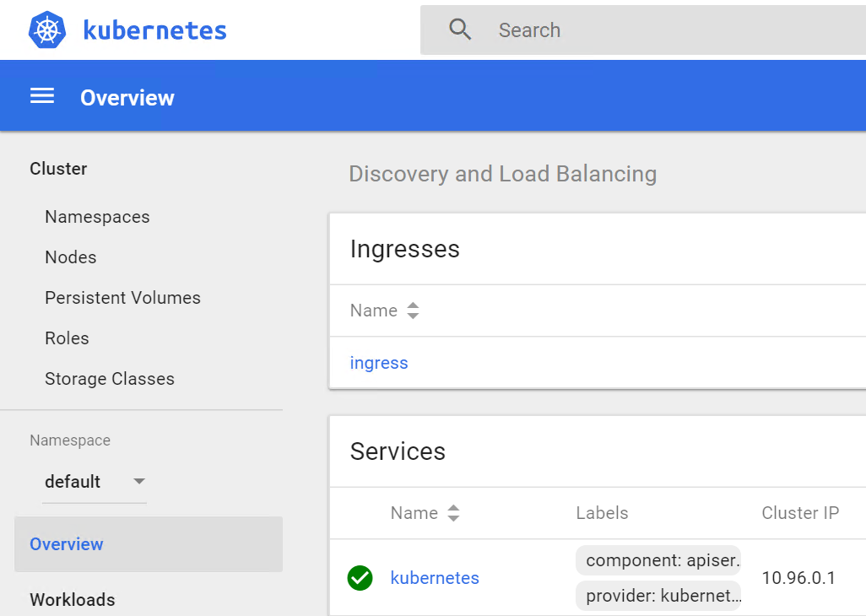Image resolution: width=866 pixels, height=616 pixels.
Task: Sort Services by Name column arrows
Action: click(453, 513)
